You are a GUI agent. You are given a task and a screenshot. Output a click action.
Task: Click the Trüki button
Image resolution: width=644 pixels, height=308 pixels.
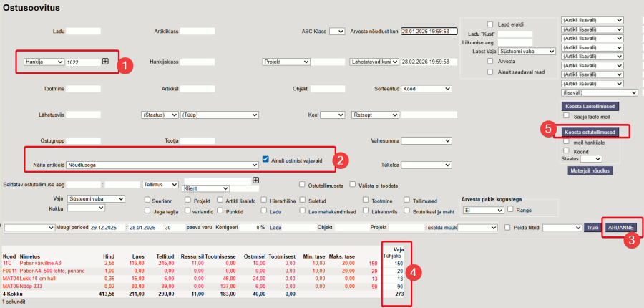click(592, 227)
